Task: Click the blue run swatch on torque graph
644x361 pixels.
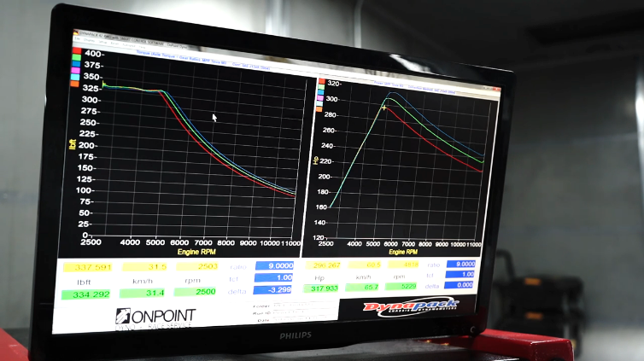Action: tap(76, 64)
